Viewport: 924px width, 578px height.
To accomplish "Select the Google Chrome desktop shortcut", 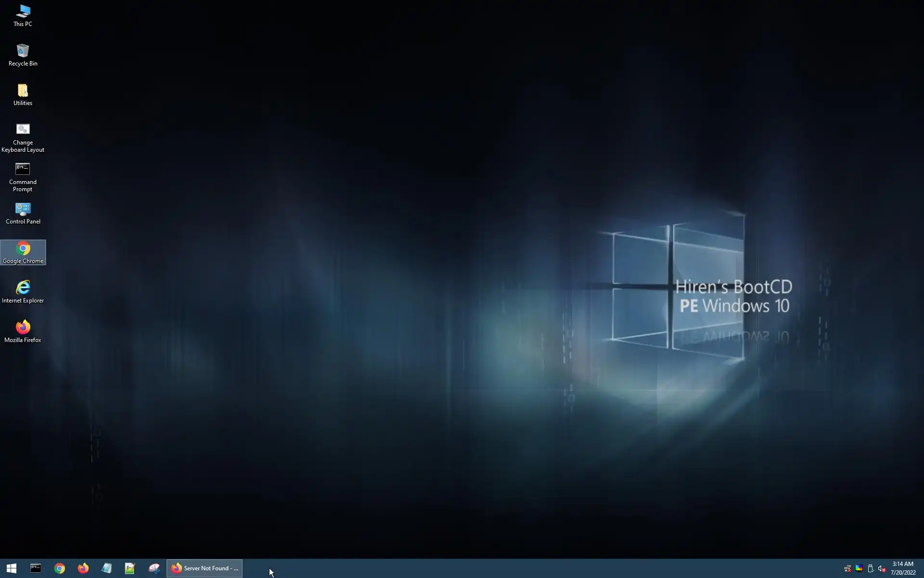I will point(23,252).
